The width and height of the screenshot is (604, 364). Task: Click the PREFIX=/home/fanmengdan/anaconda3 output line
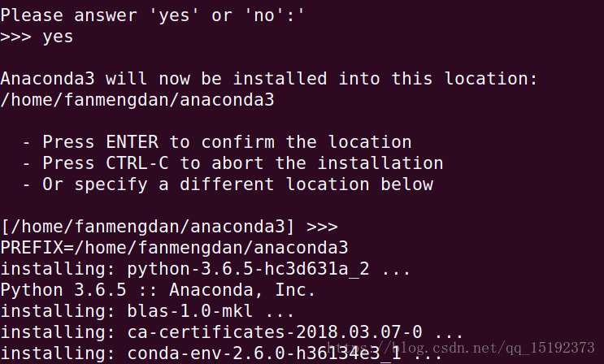tap(174, 248)
